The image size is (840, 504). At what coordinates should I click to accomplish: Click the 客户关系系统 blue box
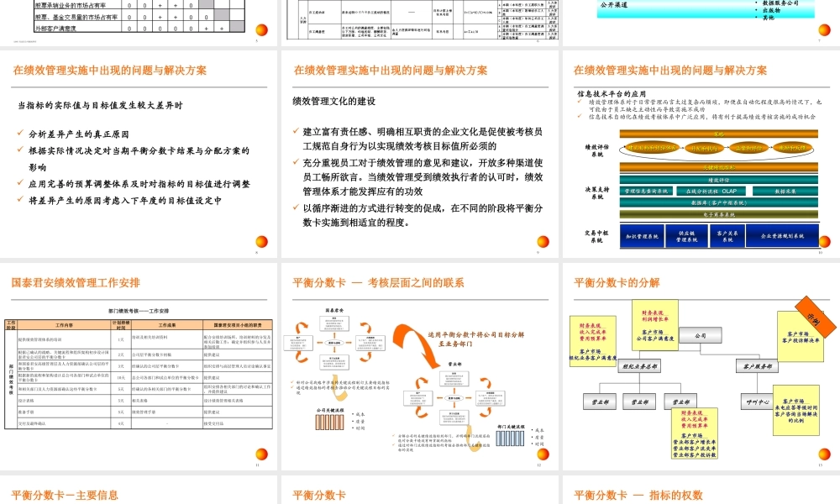727,236
